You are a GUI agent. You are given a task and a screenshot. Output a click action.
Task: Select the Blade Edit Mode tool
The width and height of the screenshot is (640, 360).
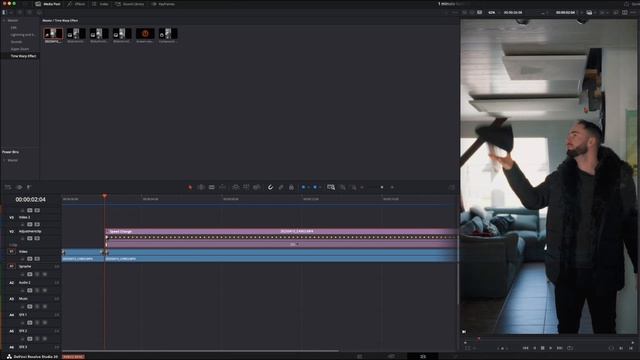click(x=222, y=187)
